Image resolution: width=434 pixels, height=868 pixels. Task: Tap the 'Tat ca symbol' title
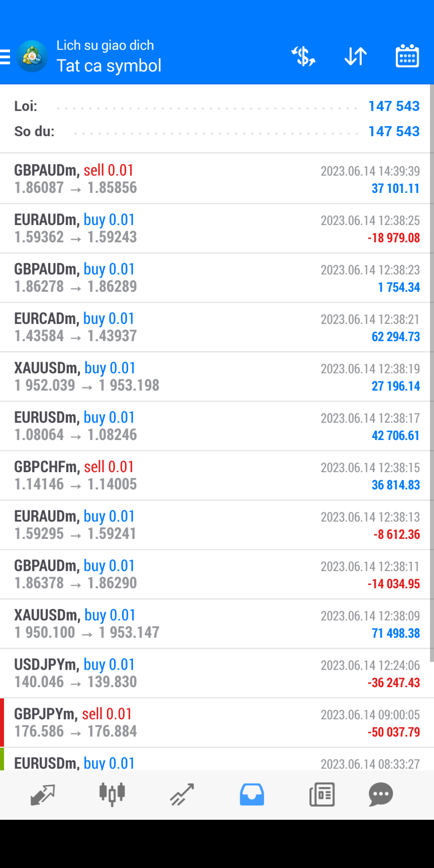point(109,66)
